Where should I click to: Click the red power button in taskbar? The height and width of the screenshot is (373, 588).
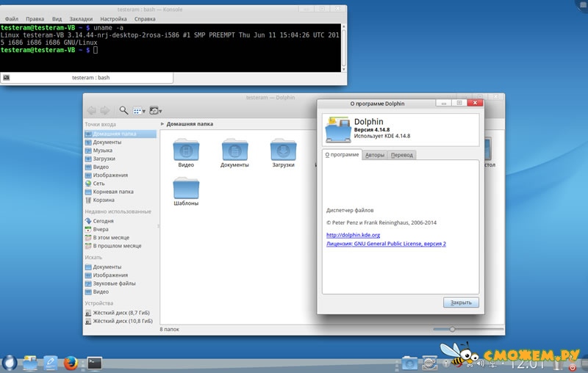[x=573, y=367]
